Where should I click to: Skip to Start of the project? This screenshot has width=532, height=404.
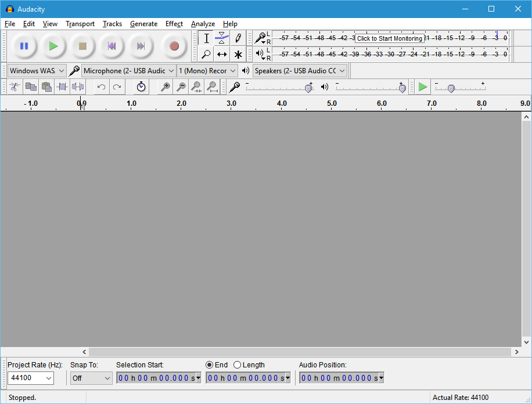click(x=112, y=46)
